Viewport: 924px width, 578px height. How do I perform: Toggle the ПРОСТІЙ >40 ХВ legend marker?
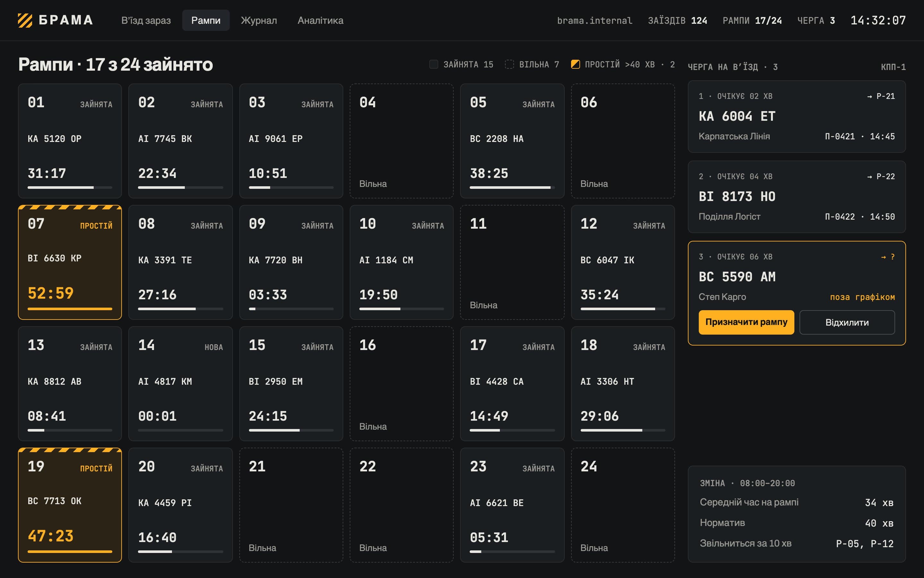coord(575,64)
